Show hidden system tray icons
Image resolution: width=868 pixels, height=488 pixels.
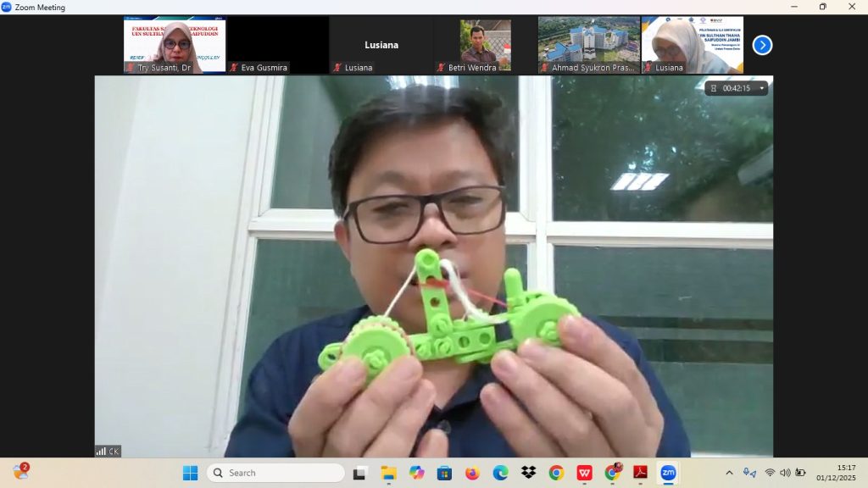coord(729,473)
